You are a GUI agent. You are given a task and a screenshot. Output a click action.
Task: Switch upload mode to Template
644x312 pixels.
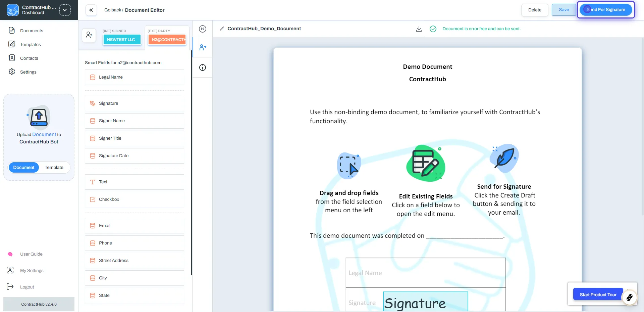pyautogui.click(x=54, y=167)
